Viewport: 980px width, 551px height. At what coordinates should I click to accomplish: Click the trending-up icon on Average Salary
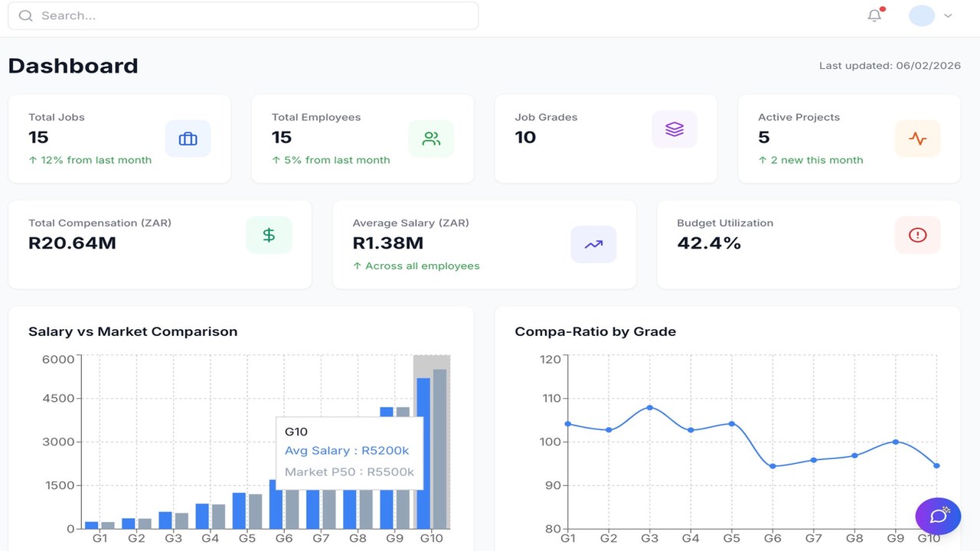(593, 245)
